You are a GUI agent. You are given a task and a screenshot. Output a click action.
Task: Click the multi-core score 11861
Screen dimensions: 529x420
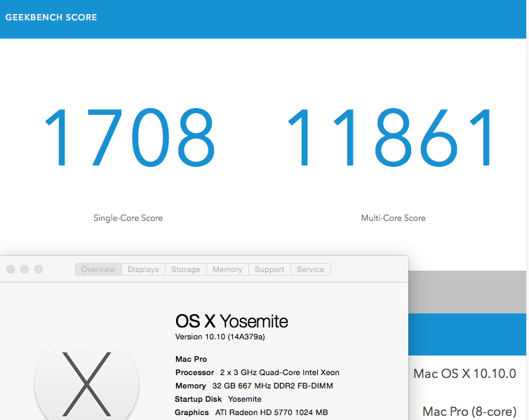390,137
